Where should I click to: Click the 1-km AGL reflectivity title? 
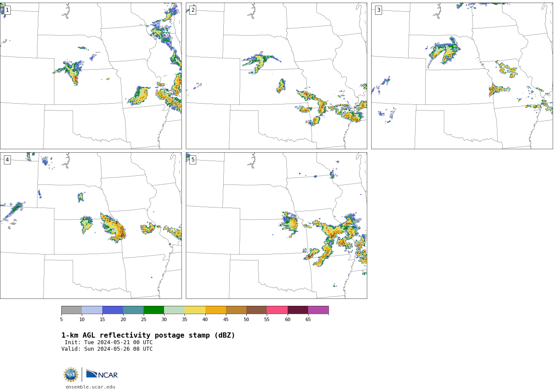[x=148, y=335]
